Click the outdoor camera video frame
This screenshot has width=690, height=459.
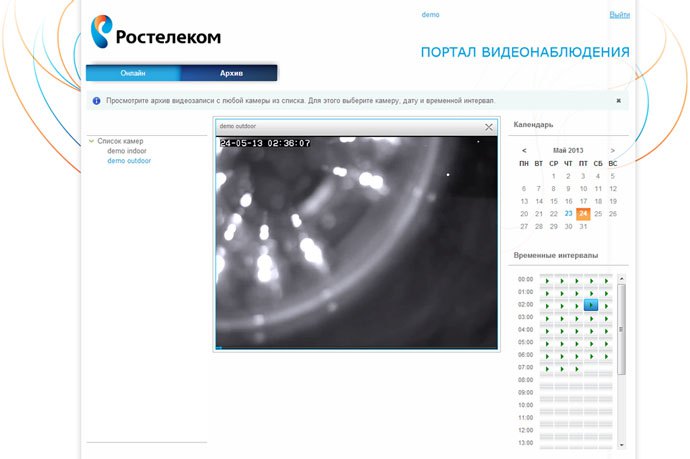click(356, 242)
